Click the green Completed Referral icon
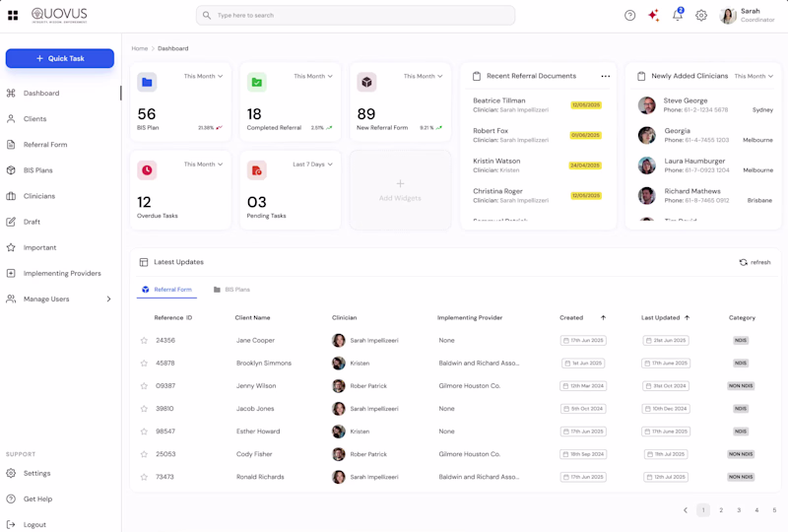The image size is (788, 532). 257,82
